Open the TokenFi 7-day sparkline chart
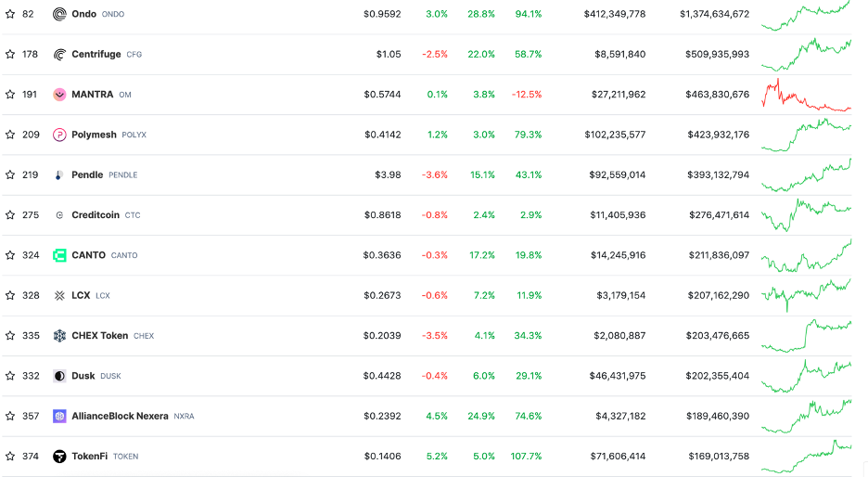The width and height of the screenshot is (868, 477). click(x=806, y=455)
